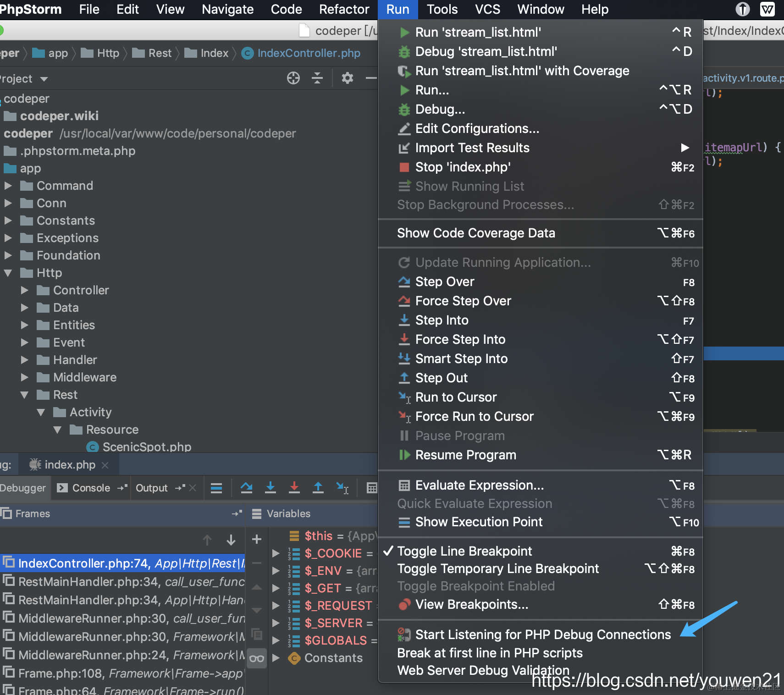Hide the Project panel minus icon
Viewport: 784px width, 695px height.
371,78
